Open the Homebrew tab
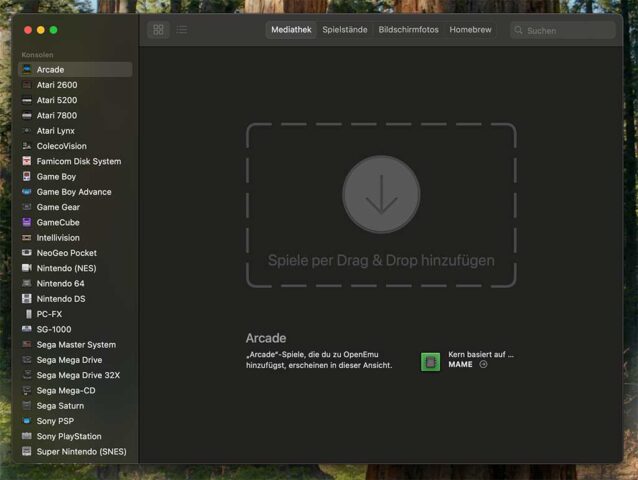Viewport: 638px width, 480px height. 470,30
